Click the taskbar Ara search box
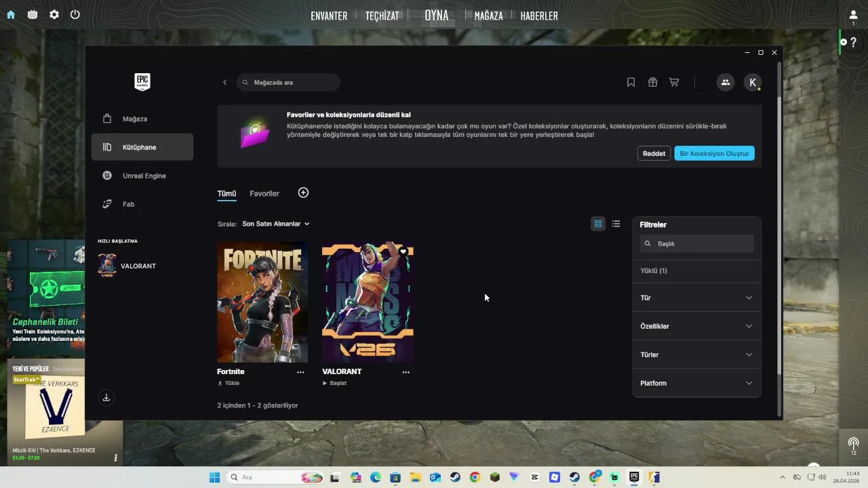868x488 pixels. [276, 477]
